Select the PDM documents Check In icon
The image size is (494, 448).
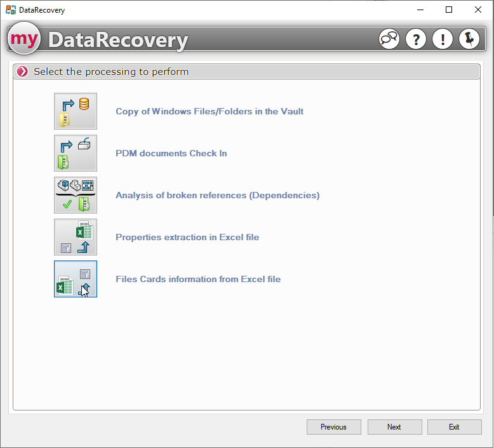(76, 153)
